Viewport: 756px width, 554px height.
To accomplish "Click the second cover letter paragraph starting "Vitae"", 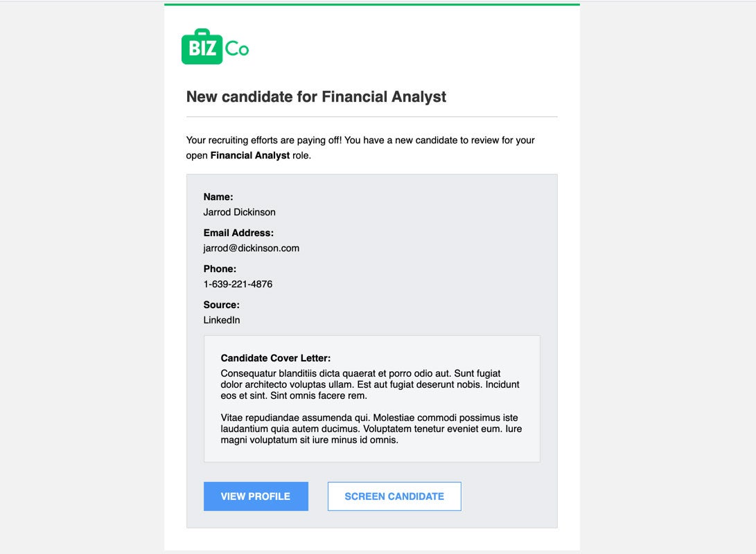I will 371,429.
